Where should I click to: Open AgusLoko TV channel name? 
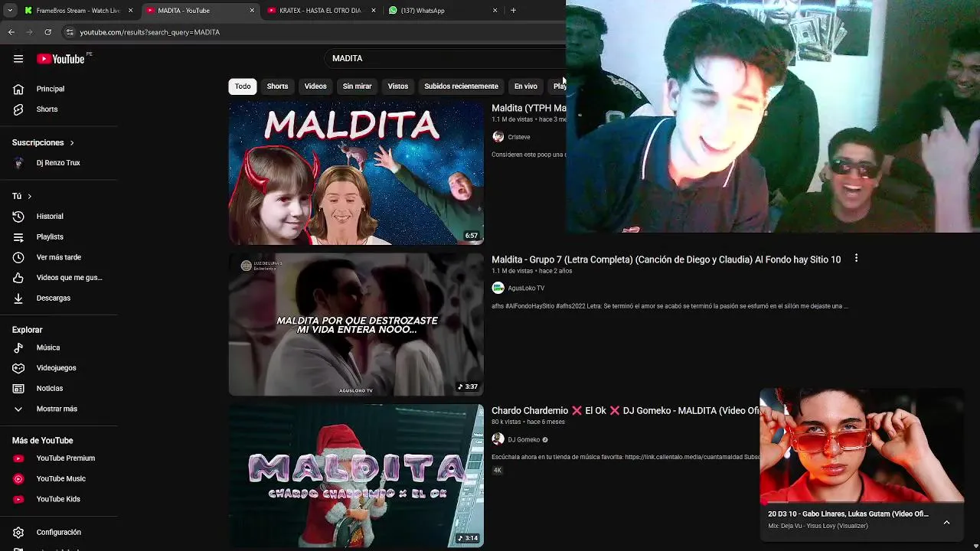click(x=526, y=289)
